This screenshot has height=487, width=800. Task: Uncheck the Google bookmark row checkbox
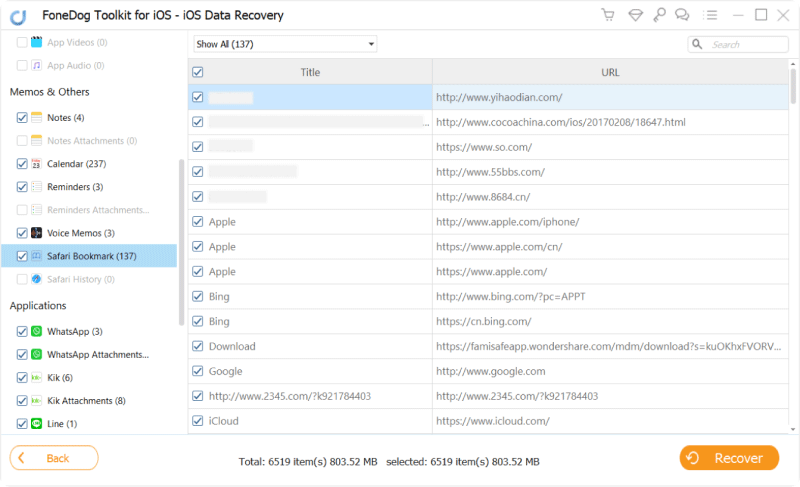click(197, 371)
